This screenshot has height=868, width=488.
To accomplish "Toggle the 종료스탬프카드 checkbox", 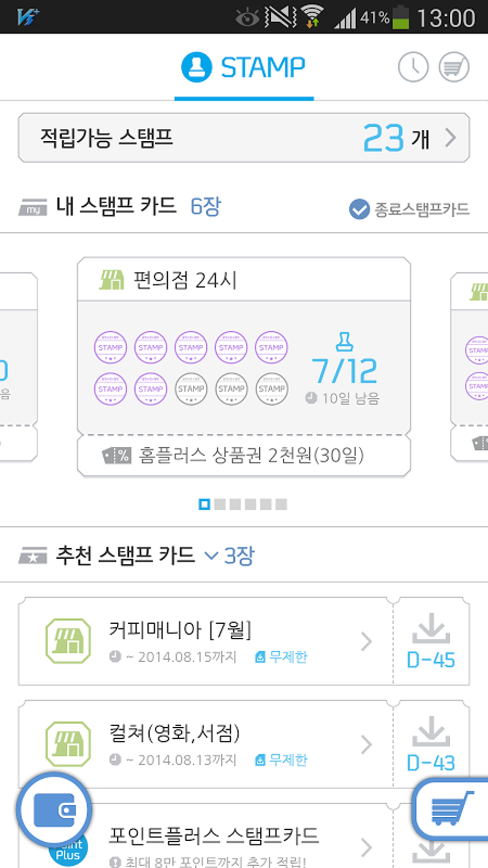I will tap(359, 209).
